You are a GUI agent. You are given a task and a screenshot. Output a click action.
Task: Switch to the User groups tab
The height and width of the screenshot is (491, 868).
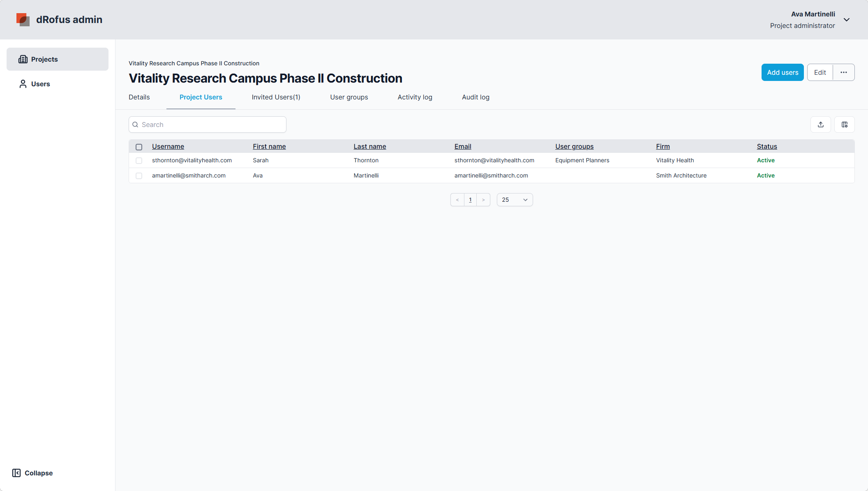click(349, 97)
